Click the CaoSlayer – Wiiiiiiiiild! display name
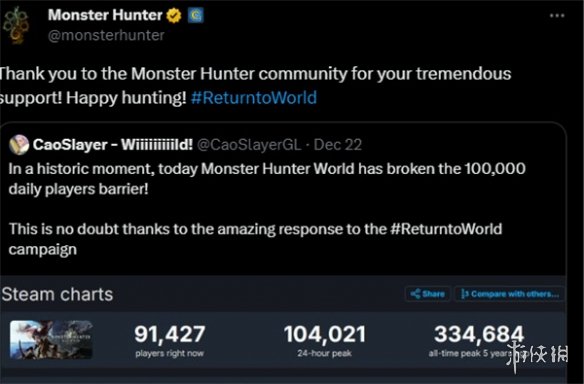Viewport: 584px width, 384px height. pyautogui.click(x=113, y=145)
